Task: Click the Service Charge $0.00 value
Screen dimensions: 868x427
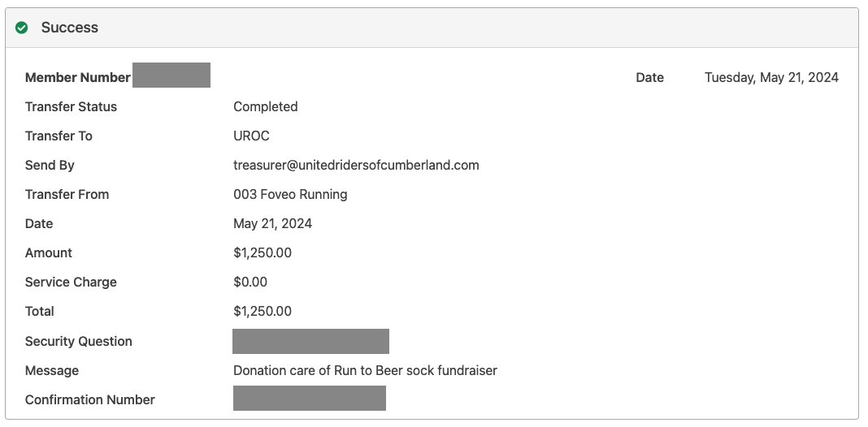Action: tap(250, 282)
